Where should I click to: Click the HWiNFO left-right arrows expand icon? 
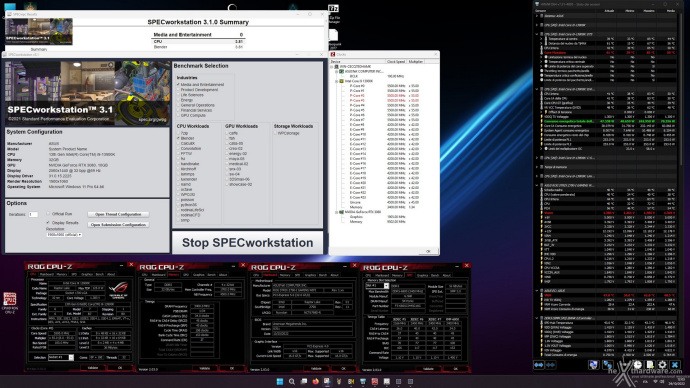point(539,365)
